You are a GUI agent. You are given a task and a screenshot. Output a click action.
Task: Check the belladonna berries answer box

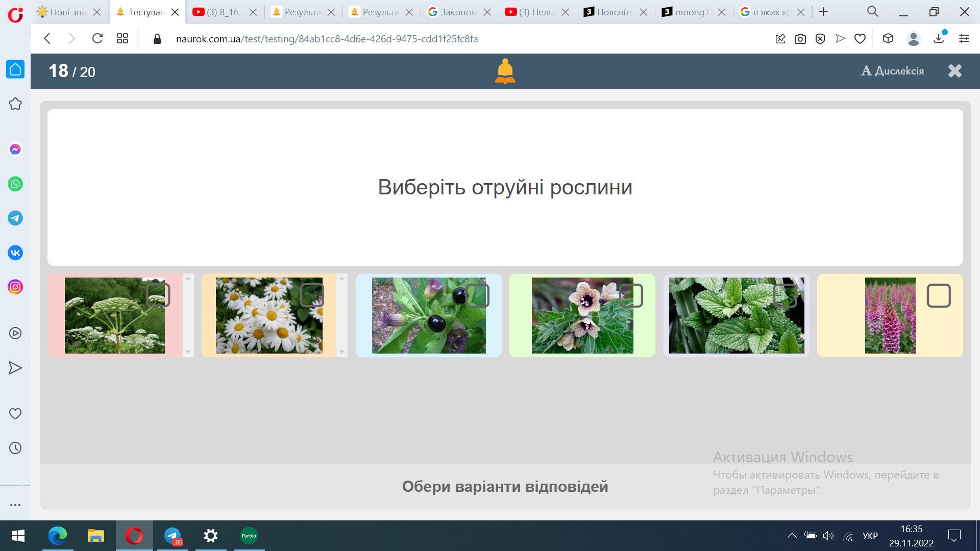[478, 295]
